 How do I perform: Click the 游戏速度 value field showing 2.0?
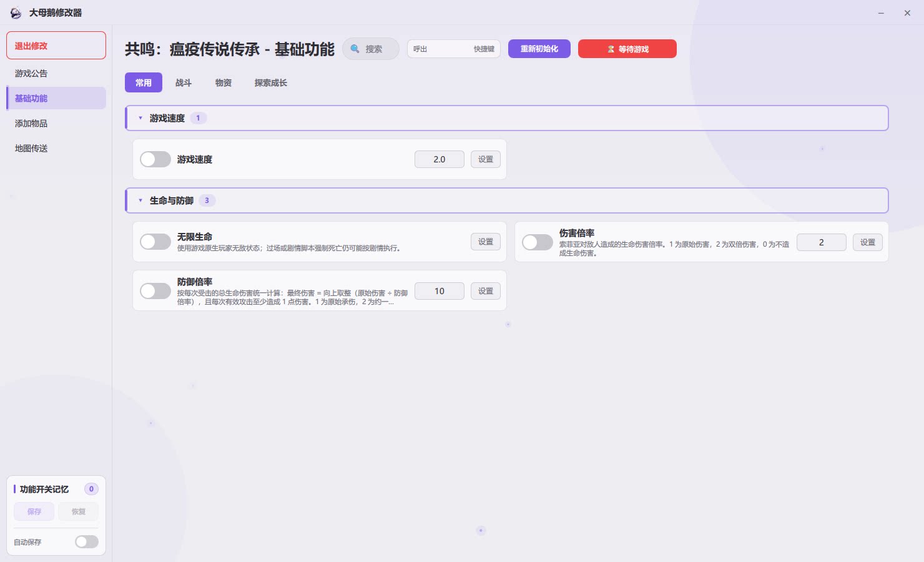tap(440, 159)
